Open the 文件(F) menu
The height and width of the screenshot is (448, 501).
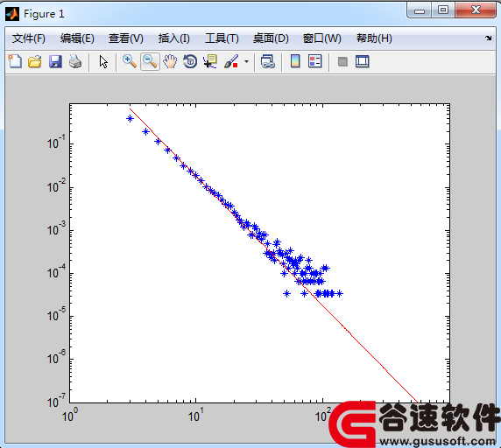click(x=28, y=38)
